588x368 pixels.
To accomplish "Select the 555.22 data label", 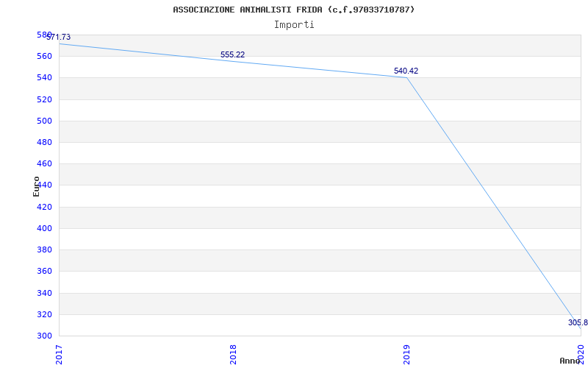I will click(232, 54).
